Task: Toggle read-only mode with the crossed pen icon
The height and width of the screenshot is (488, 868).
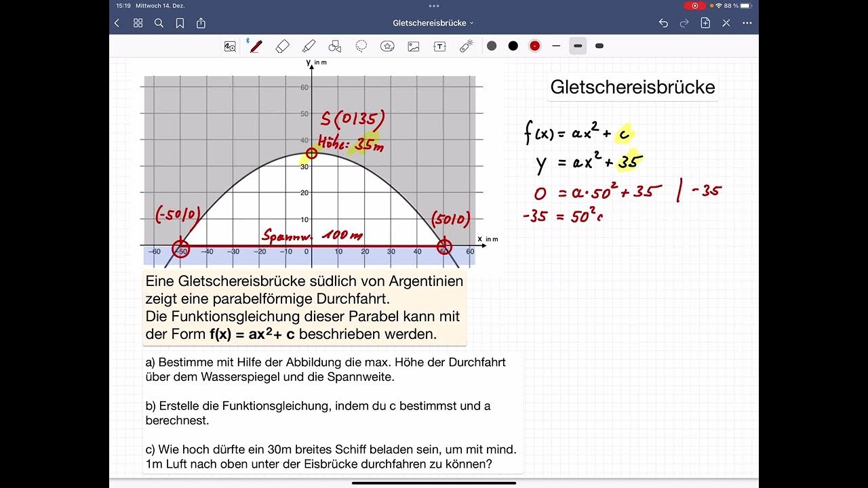Action: (x=726, y=23)
